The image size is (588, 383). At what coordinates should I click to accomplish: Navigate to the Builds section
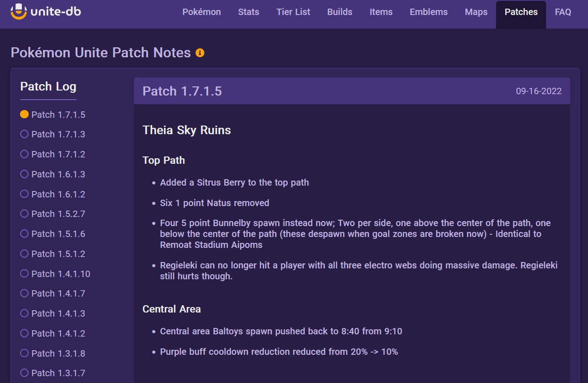pos(340,12)
